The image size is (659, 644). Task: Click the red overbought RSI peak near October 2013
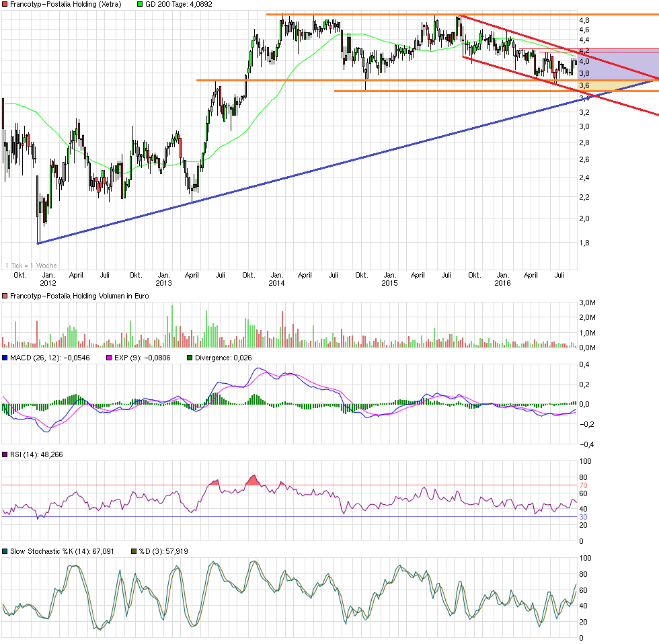click(x=253, y=481)
